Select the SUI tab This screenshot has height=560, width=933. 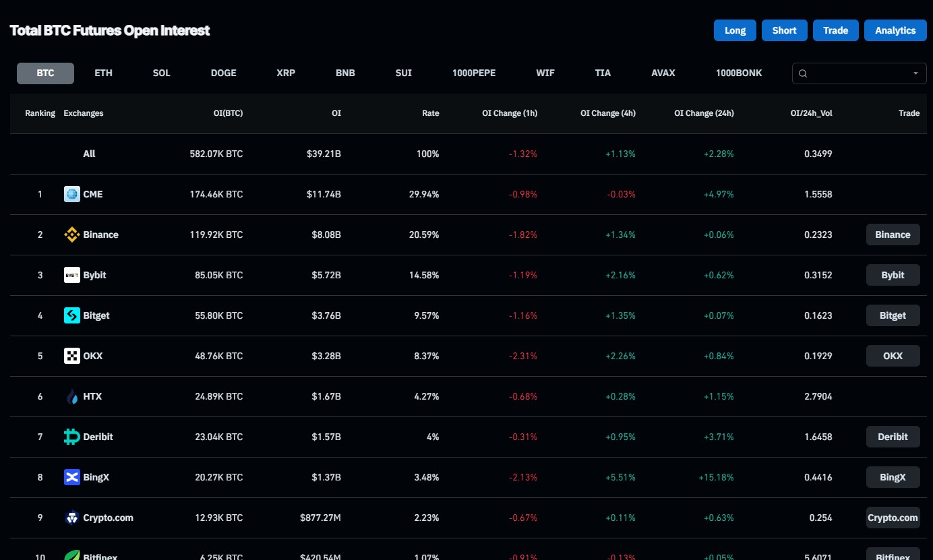[x=403, y=73]
